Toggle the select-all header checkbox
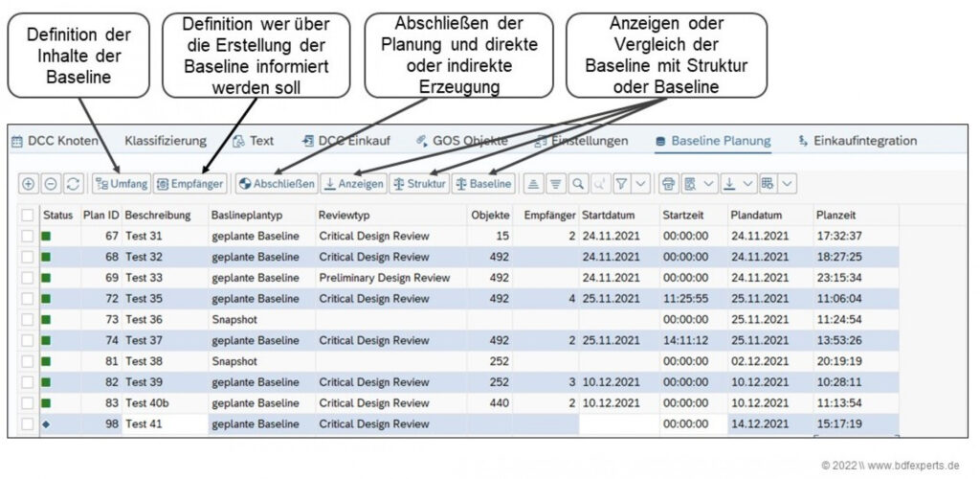 click(x=28, y=216)
